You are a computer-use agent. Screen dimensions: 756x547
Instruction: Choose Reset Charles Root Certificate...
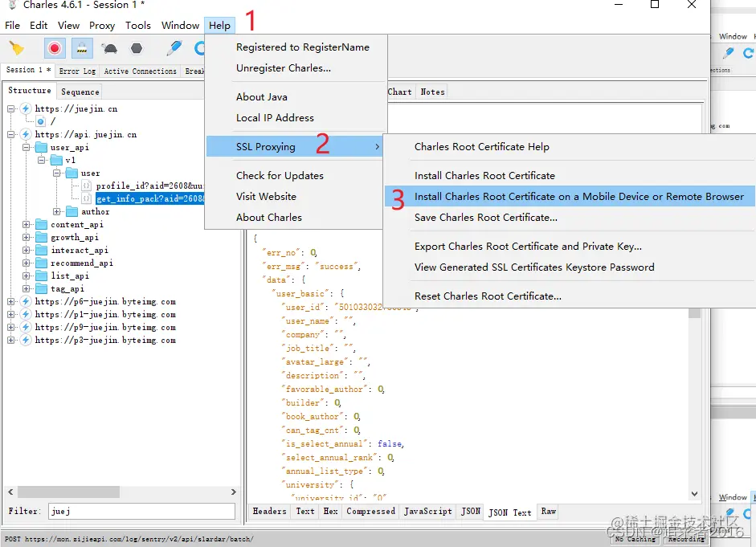point(488,296)
